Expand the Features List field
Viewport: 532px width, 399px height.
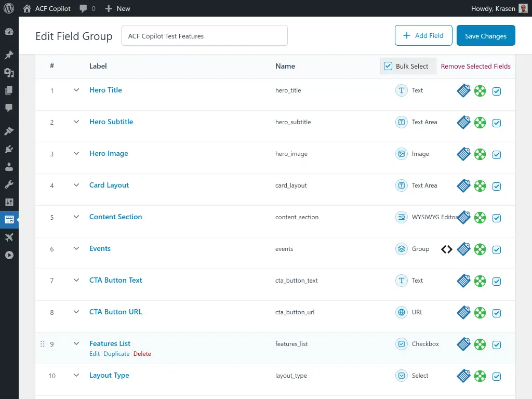coord(76,343)
